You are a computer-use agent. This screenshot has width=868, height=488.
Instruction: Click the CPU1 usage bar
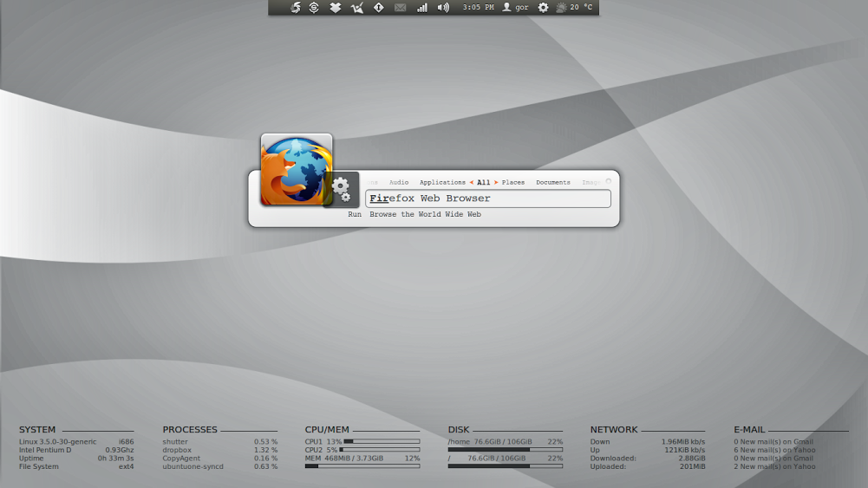click(x=382, y=441)
